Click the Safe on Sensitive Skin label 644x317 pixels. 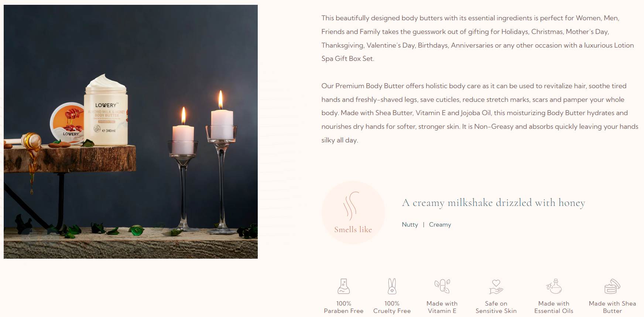click(x=496, y=307)
